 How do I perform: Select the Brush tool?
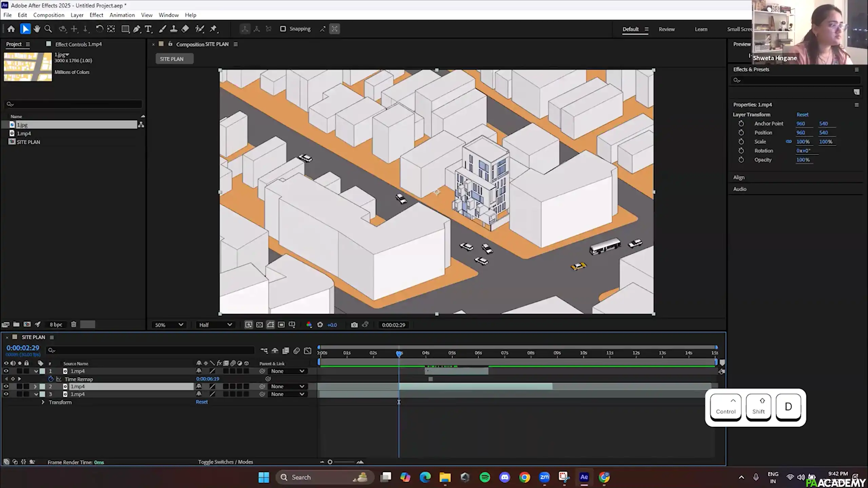click(162, 29)
